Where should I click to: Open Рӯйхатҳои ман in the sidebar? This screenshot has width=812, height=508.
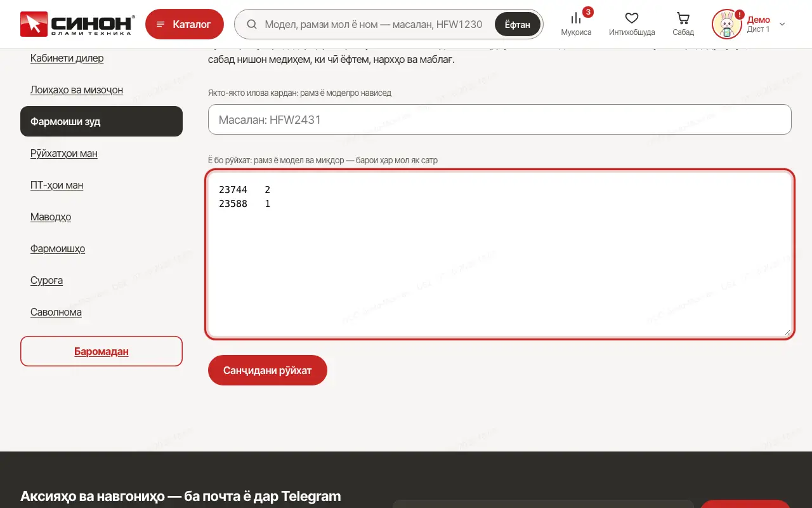click(64, 153)
